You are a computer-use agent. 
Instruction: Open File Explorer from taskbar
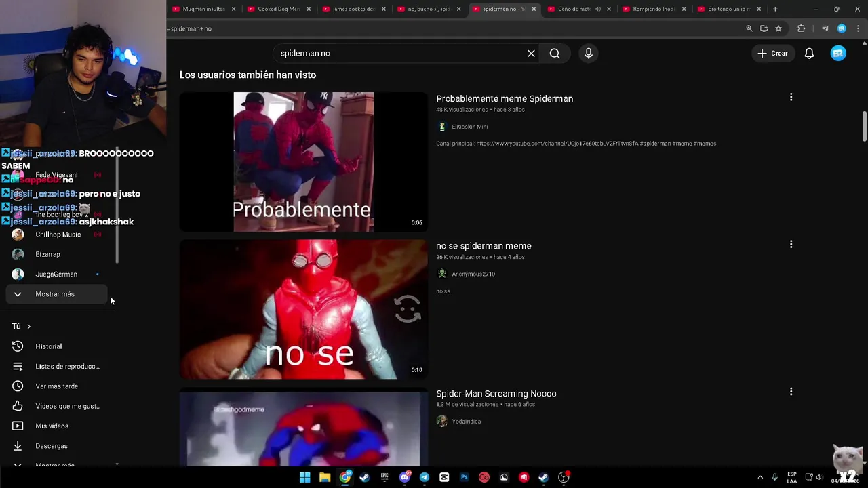click(x=325, y=477)
